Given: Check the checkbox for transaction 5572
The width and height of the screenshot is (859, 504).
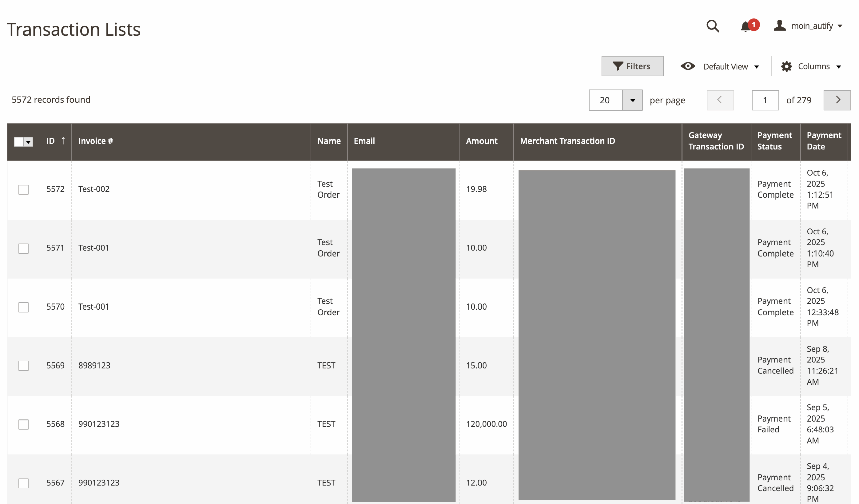Looking at the screenshot, I should tap(23, 190).
